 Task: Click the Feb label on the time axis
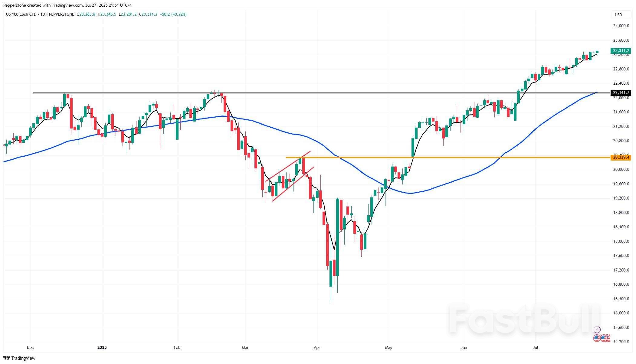(x=177, y=347)
